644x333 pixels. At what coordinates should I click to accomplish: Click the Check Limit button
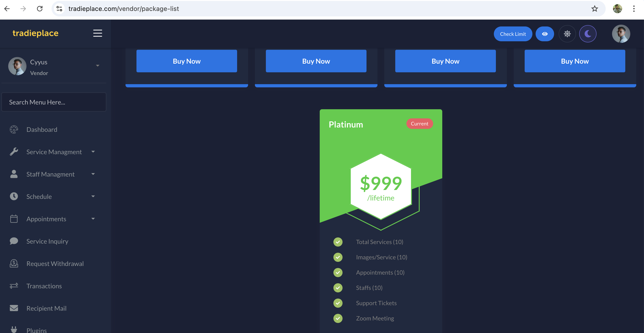[513, 34]
